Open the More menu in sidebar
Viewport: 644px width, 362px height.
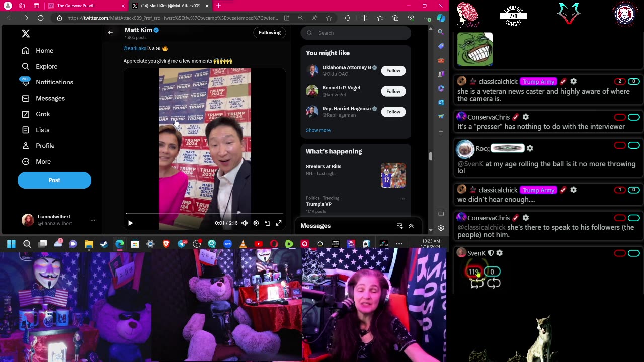[x=36, y=162]
